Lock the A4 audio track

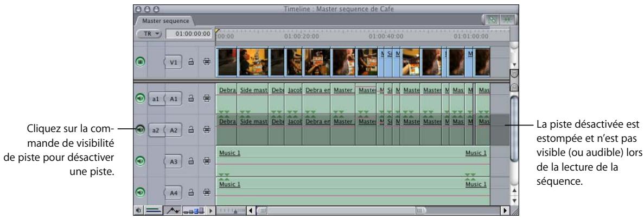click(191, 192)
